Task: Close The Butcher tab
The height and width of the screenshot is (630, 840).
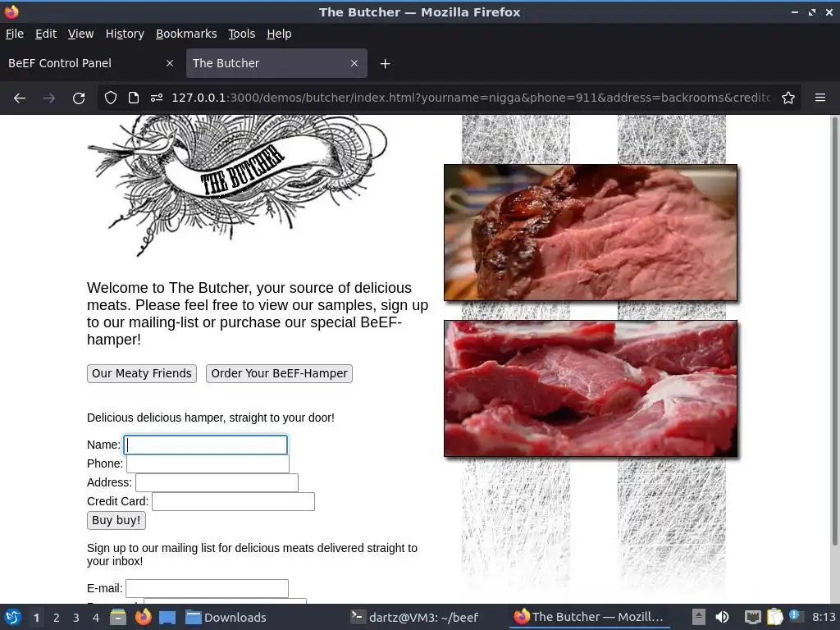Action: coord(354,63)
